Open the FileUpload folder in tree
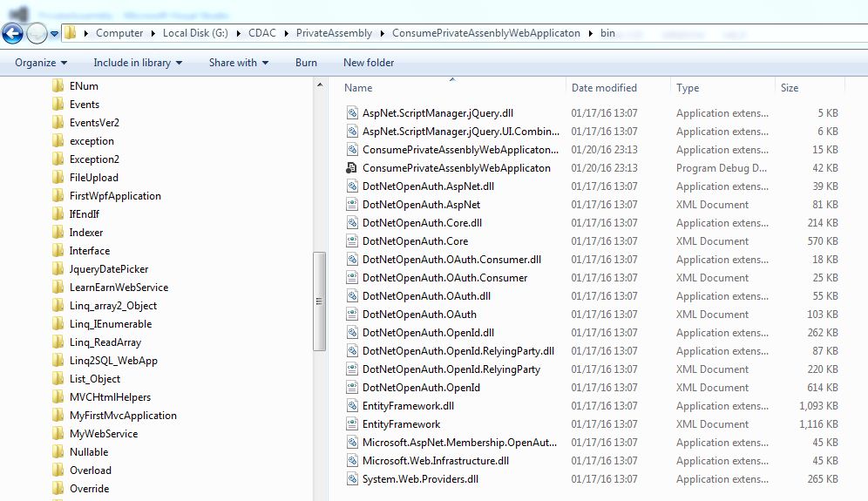Image resolution: width=868 pixels, height=501 pixels. pos(85,177)
